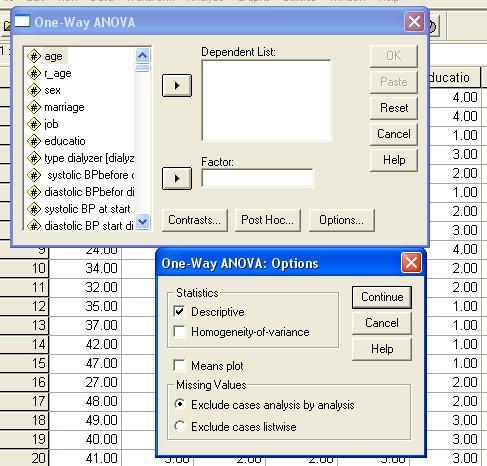The height and width of the screenshot is (466, 487).
Task: Click Continue in Options dialog
Action: pos(382,297)
